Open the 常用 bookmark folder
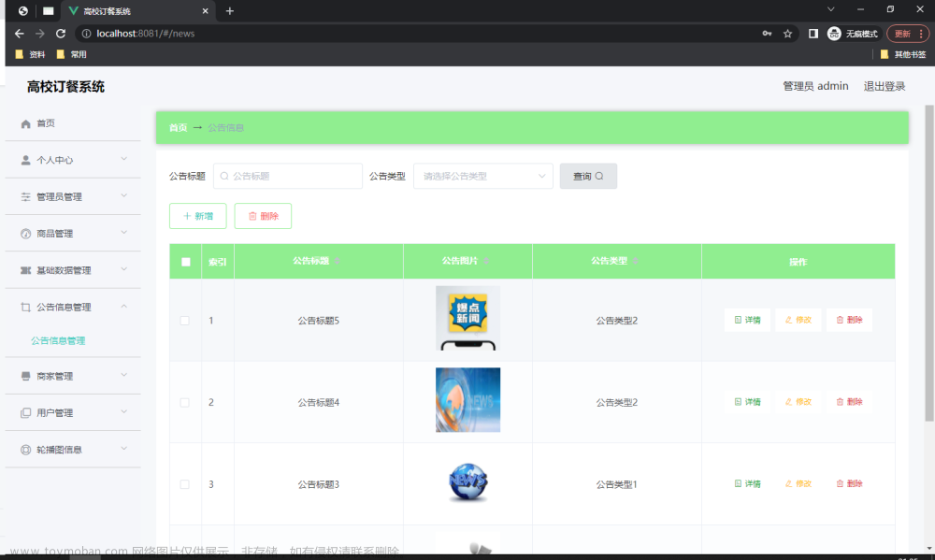935x560 pixels. pos(71,54)
